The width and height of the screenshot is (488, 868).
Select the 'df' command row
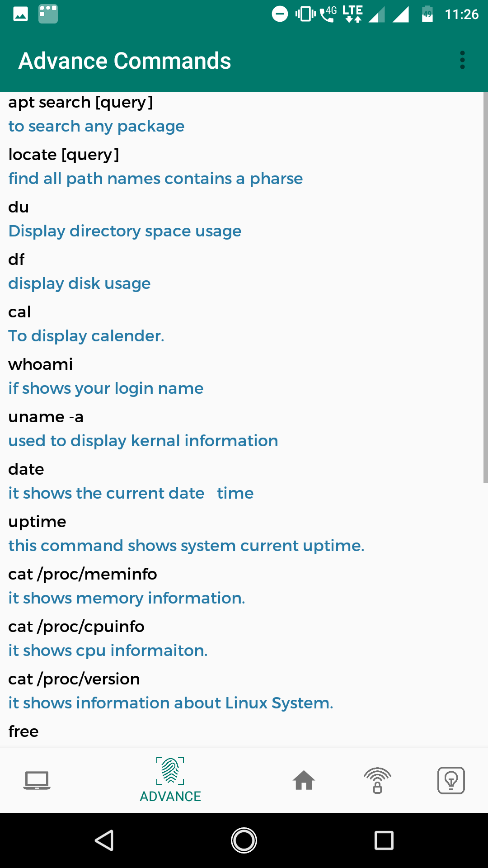pyautogui.click(x=16, y=259)
